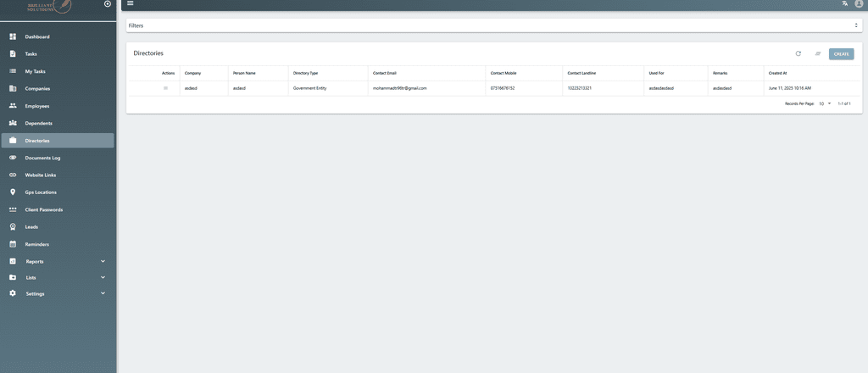Click Government Entity cell

point(309,88)
